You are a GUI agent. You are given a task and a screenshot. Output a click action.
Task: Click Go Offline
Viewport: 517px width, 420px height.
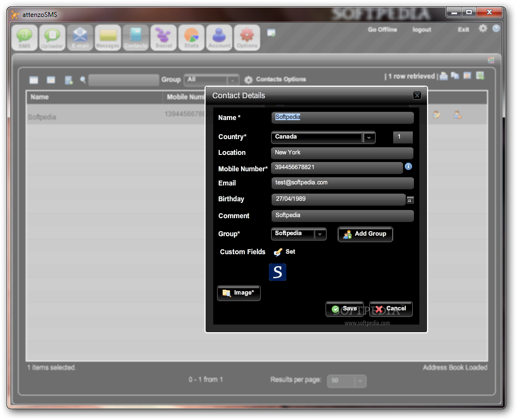pyautogui.click(x=382, y=29)
